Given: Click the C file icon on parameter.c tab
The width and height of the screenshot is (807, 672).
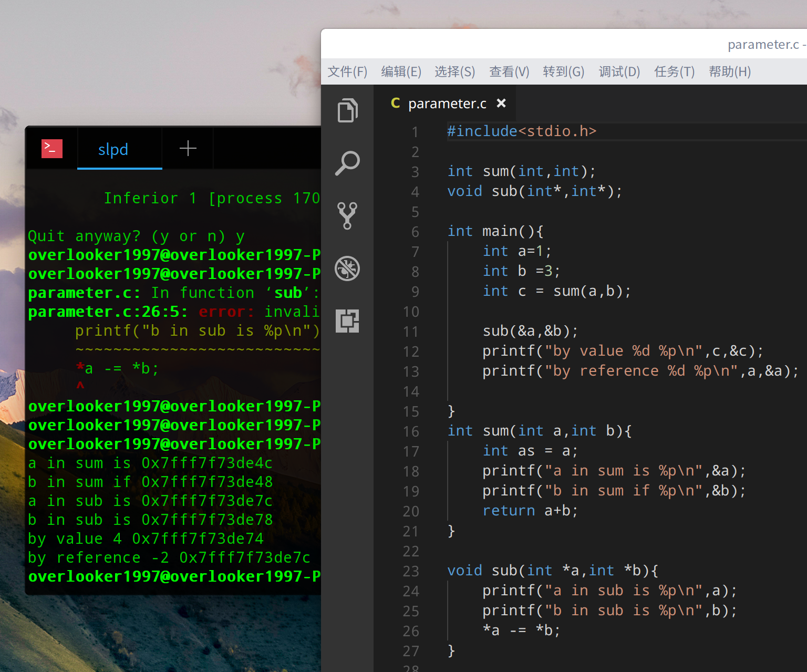Looking at the screenshot, I should [396, 104].
